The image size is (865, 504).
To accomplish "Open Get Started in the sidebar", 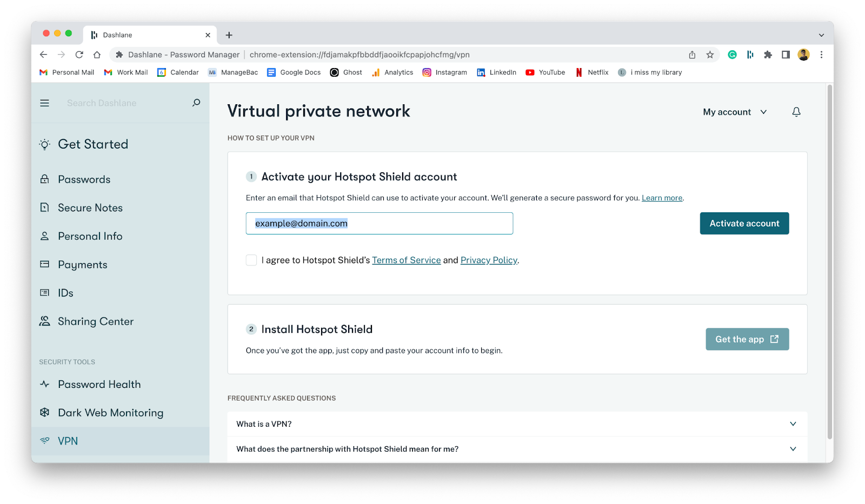I will coord(93,144).
